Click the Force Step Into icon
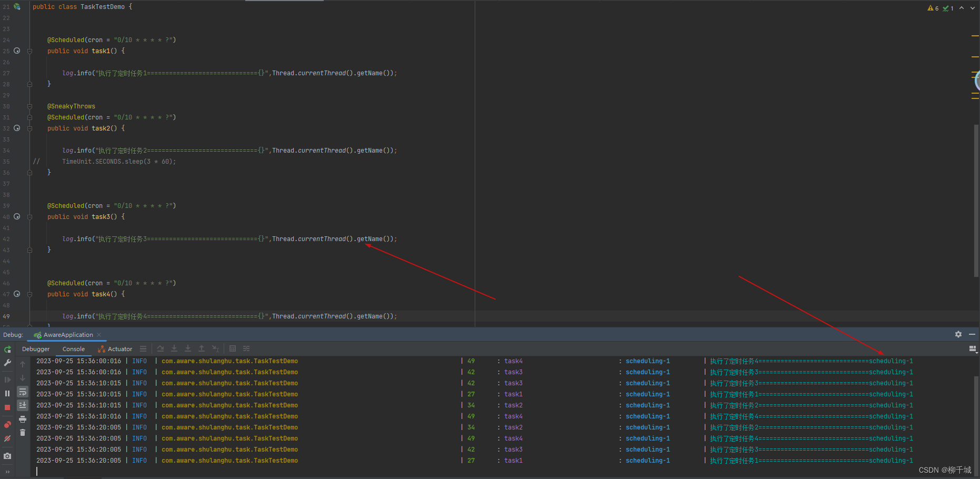This screenshot has height=479, width=980. [188, 348]
